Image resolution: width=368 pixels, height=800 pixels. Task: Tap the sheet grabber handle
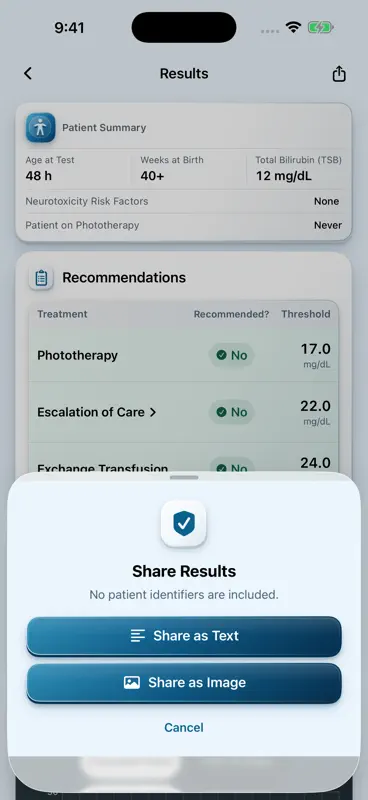tap(184, 478)
